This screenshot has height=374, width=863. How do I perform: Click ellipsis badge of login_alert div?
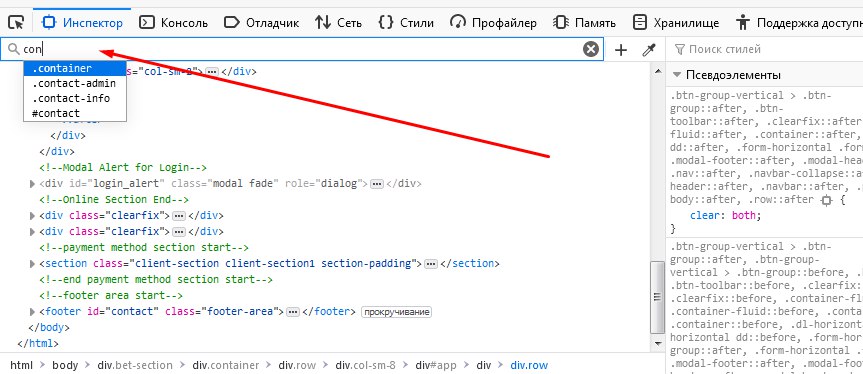(x=376, y=184)
